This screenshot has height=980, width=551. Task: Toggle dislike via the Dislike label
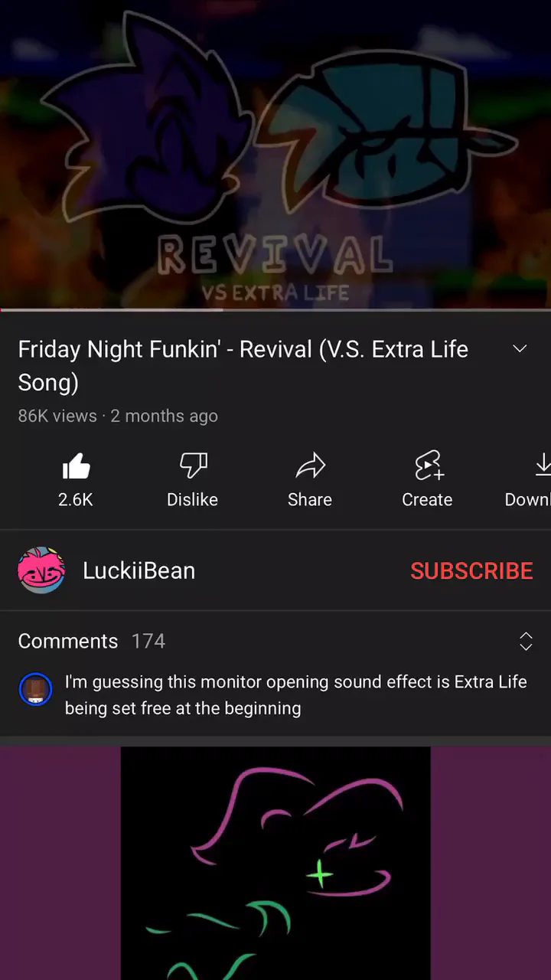[x=193, y=499]
